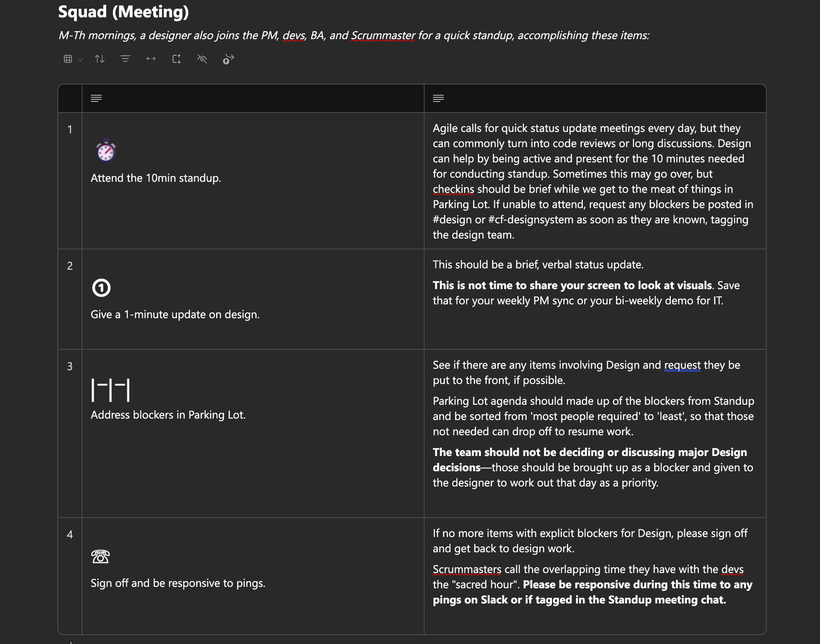
Task: Click the row height resize icon
Action: click(176, 59)
